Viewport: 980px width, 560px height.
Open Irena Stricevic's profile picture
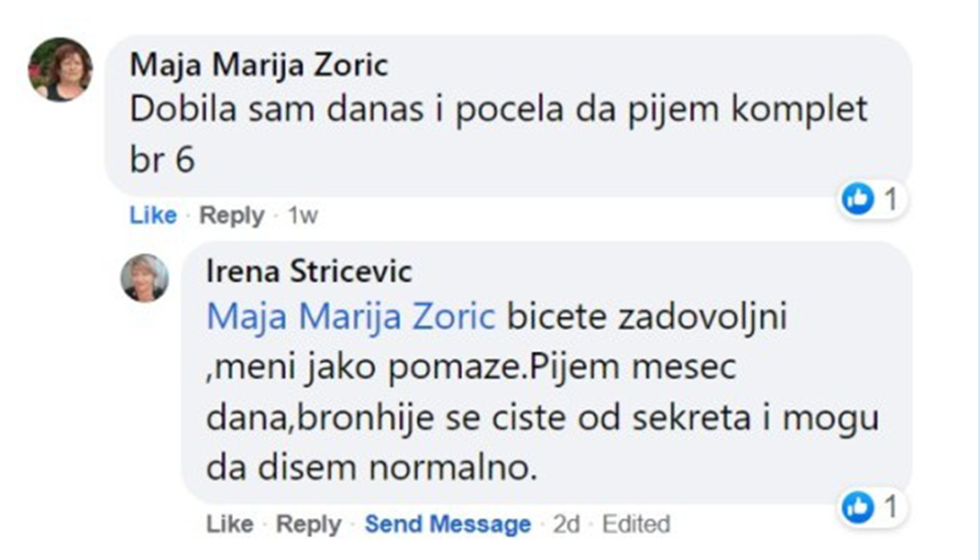[145, 278]
